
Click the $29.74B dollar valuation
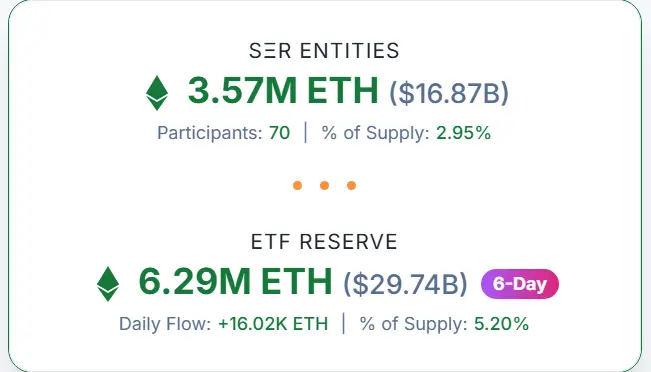point(405,284)
